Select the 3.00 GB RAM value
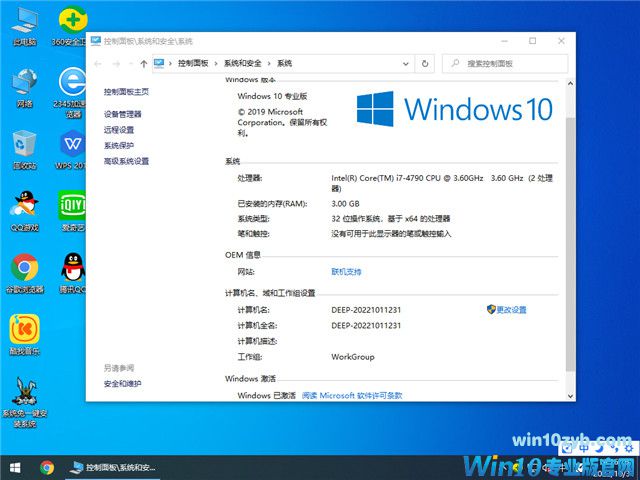This screenshot has width=640, height=480. (x=345, y=204)
